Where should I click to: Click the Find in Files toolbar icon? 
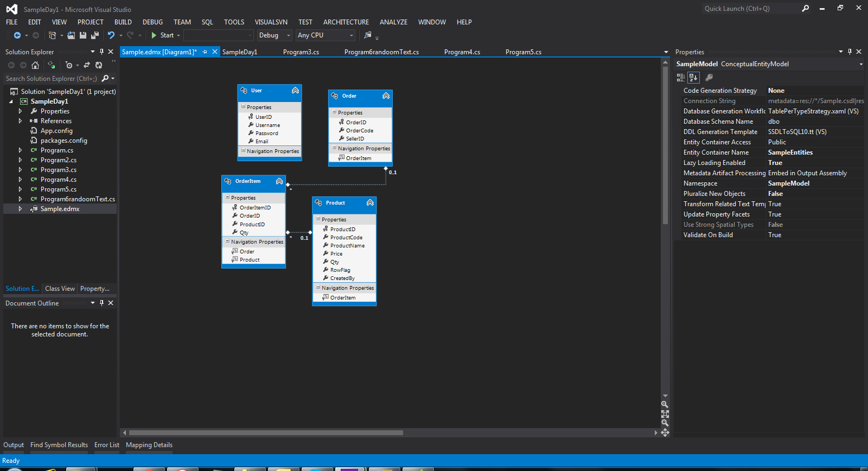coord(368,35)
